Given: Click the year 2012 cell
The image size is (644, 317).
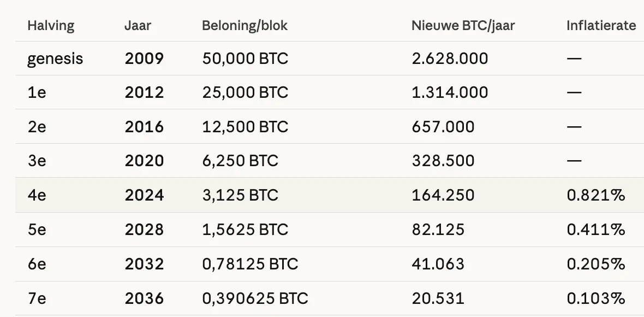Looking at the screenshot, I should 144,92.
